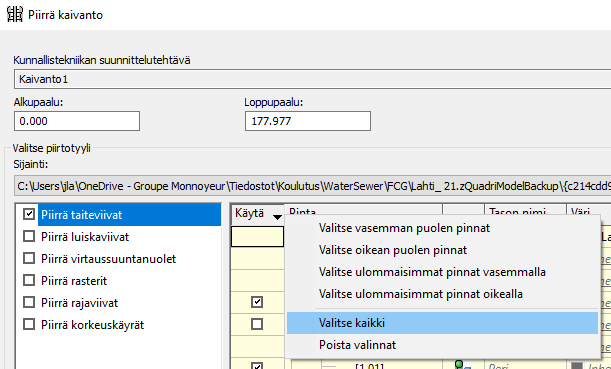Click the empty Käytä filter cell
611x369 pixels.
coord(257,236)
